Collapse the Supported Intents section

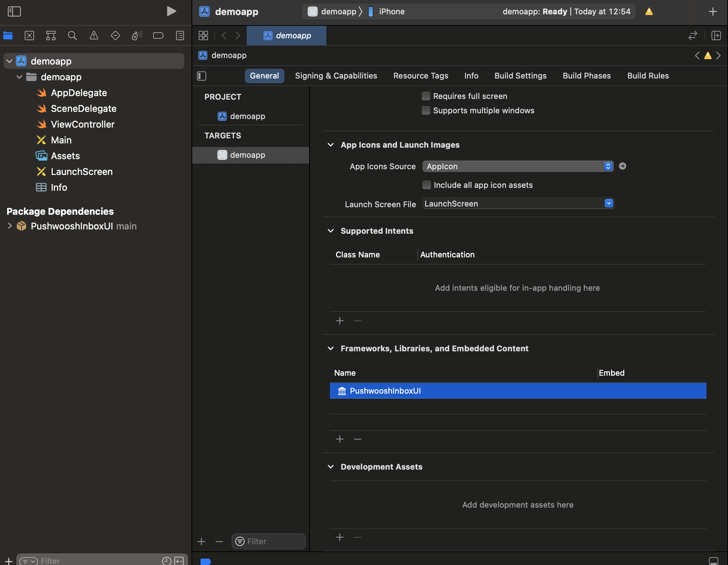tap(331, 231)
